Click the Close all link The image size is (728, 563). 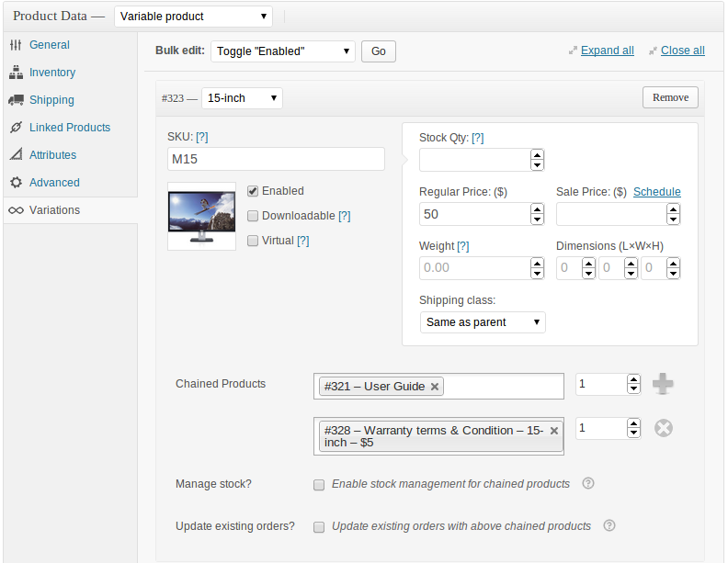[x=682, y=51]
